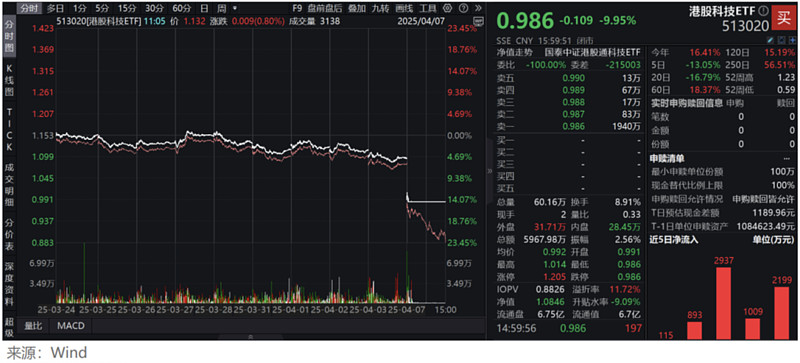Image resolution: width=800 pixels, height=363 pixels.
Task: Click the 卖一 price 0.986 row
Action: point(568,127)
